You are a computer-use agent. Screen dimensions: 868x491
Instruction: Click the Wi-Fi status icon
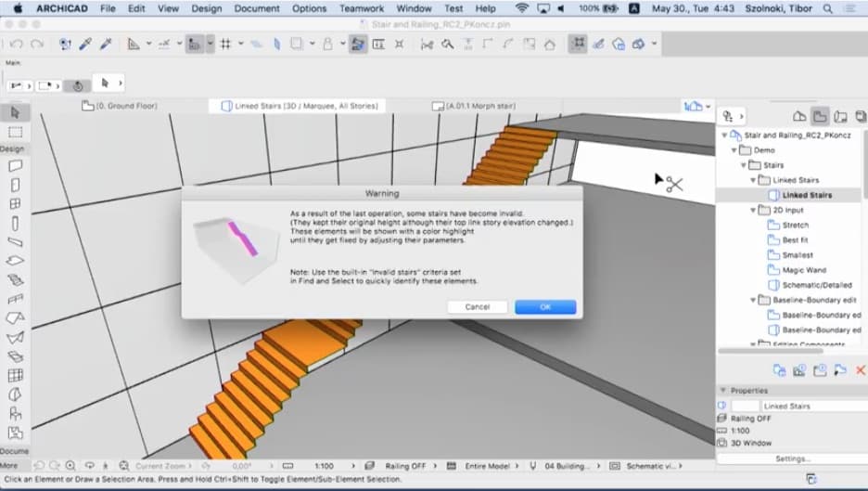click(521, 8)
